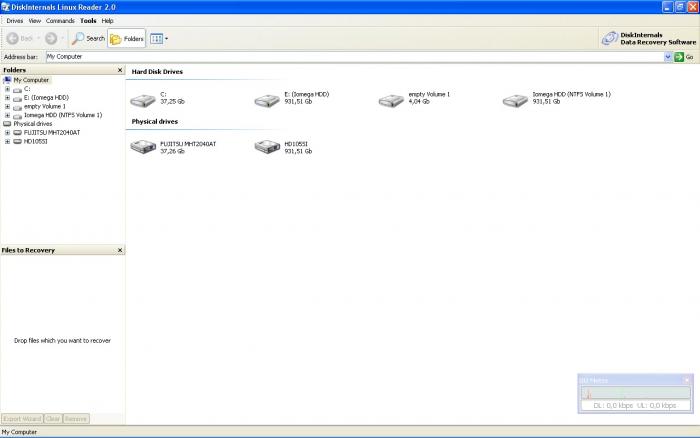Image resolution: width=700 pixels, height=438 pixels.
Task: Click the Views layout icon
Action: [x=156, y=39]
